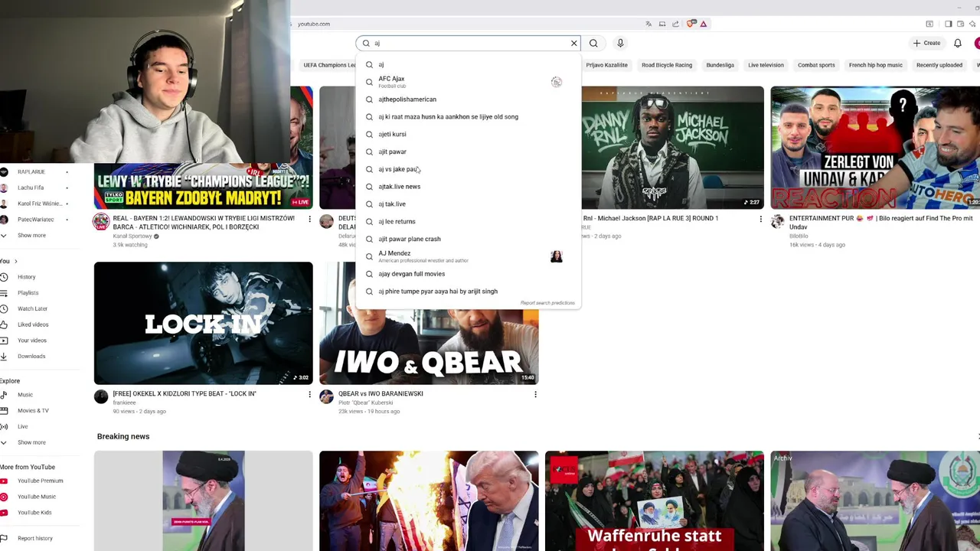Pick the 'aj vs jake paul' suggestion
Viewport: 980px width, 551px height.
point(468,169)
